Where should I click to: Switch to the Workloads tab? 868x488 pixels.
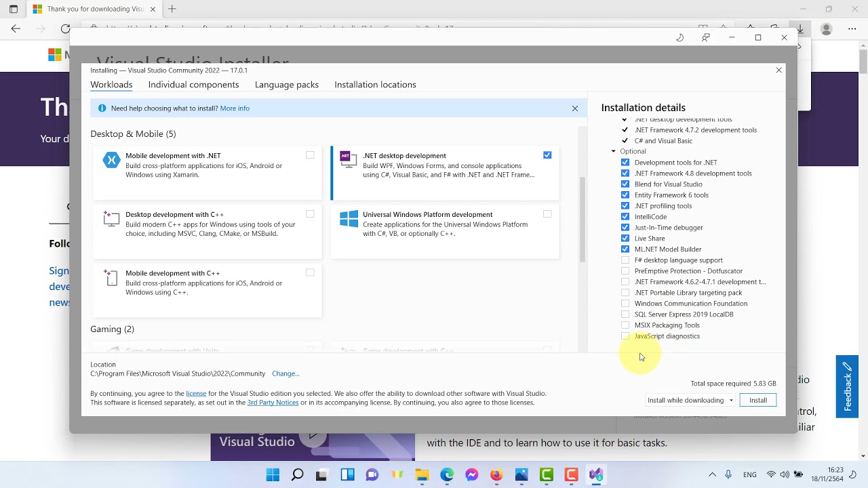click(x=111, y=85)
